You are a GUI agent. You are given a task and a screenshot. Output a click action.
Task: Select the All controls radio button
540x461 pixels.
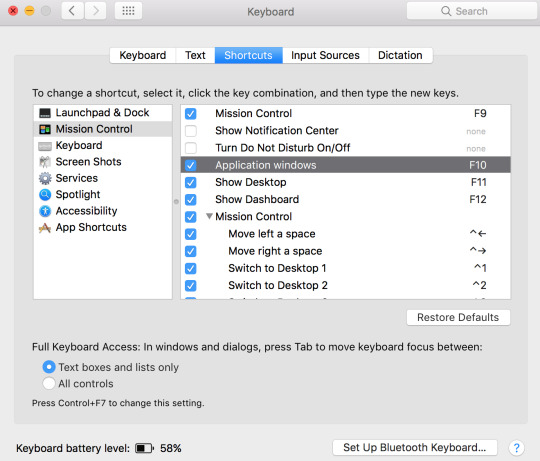[x=49, y=383]
